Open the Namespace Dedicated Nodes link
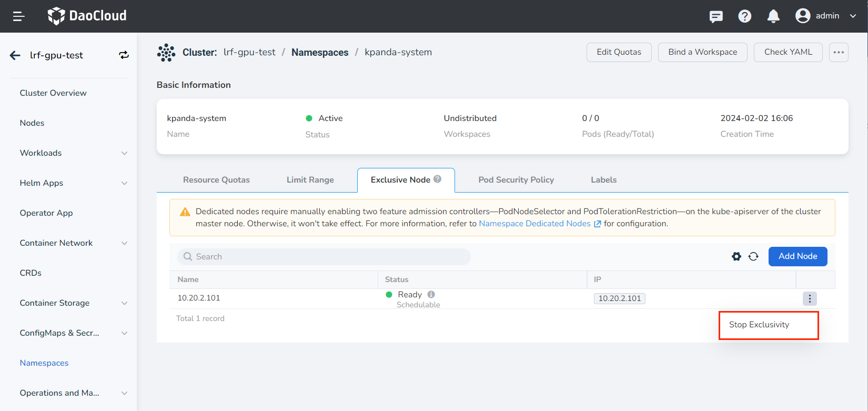Screen dimensions: 868x411 pos(534,224)
